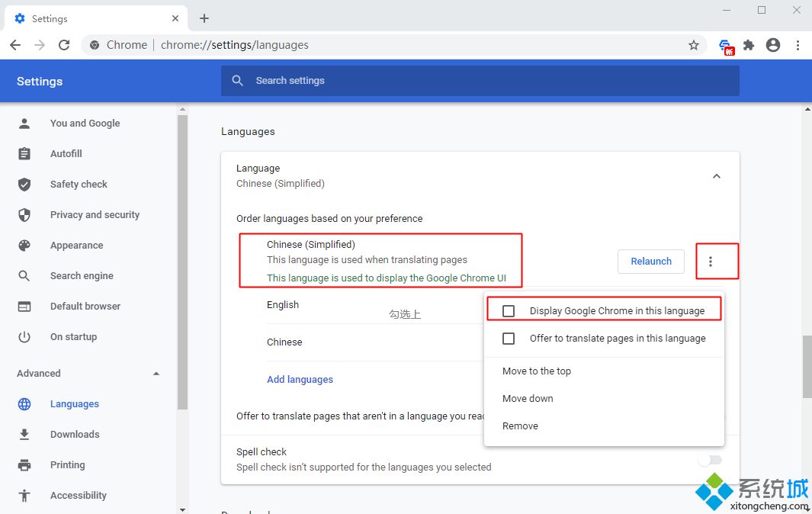Viewport: 812px width, 514px height.
Task: Click the Settings tab gear favicon
Action: coord(20,18)
